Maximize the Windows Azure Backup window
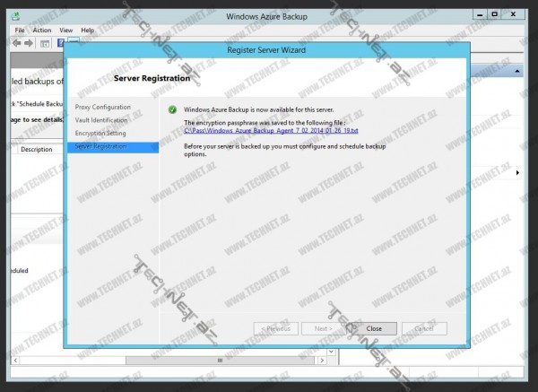The height and width of the screenshot is (392, 538). coord(494,14)
